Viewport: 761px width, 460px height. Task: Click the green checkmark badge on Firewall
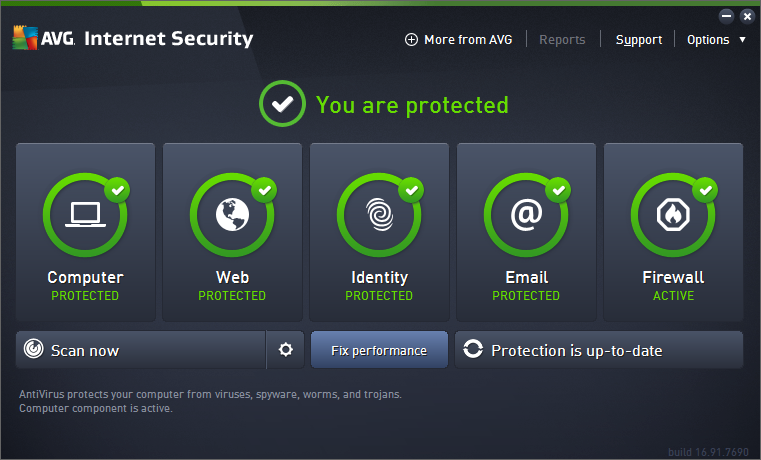706,188
